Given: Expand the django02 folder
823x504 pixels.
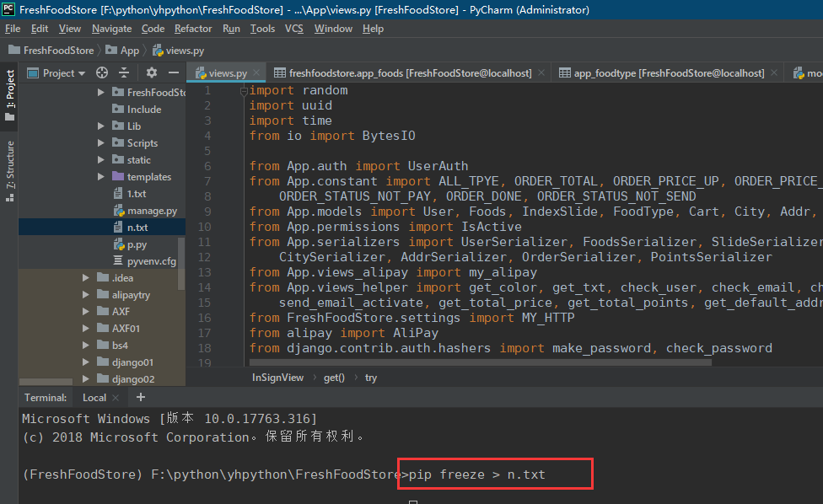Looking at the screenshot, I should tap(85, 378).
